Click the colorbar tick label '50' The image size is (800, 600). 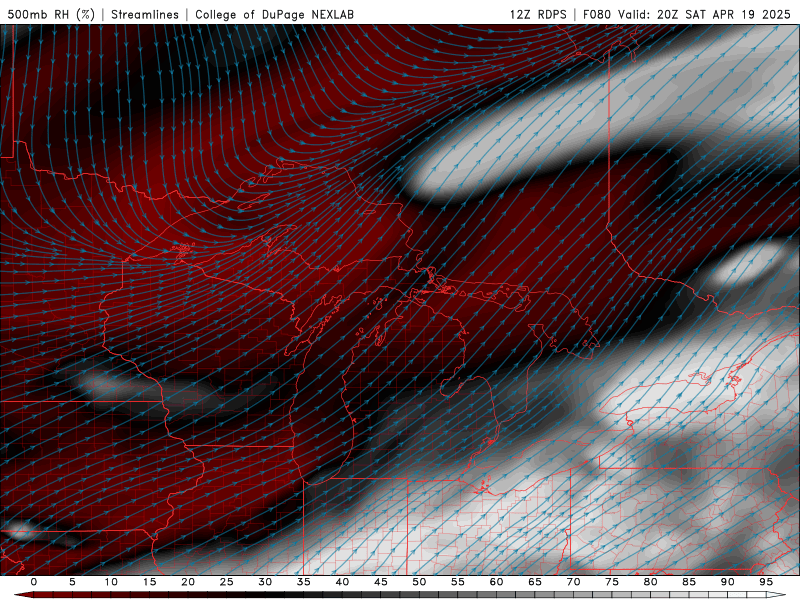(419, 582)
